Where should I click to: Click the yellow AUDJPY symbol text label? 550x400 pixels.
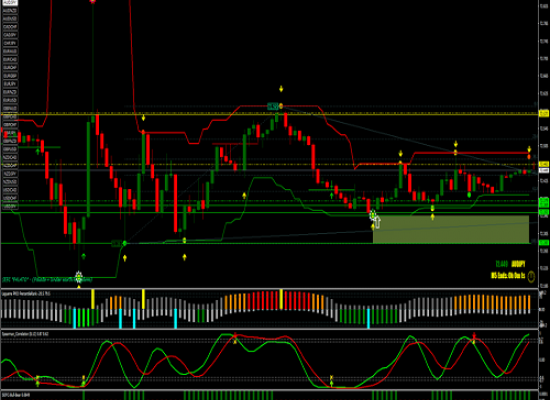click(518, 264)
